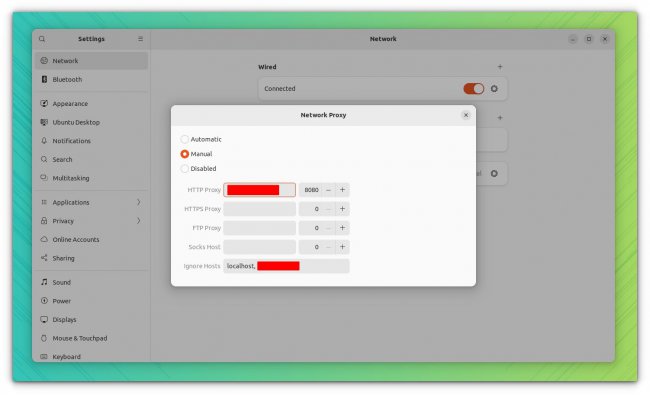Increase the FTP Proxy port
This screenshot has height=395, width=650.
point(342,228)
